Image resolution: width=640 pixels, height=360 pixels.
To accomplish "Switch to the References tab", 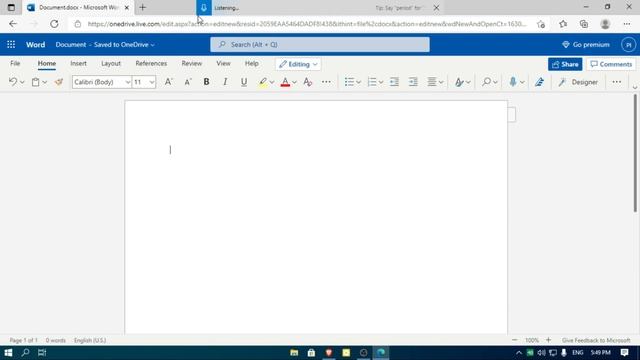I will 151,64.
